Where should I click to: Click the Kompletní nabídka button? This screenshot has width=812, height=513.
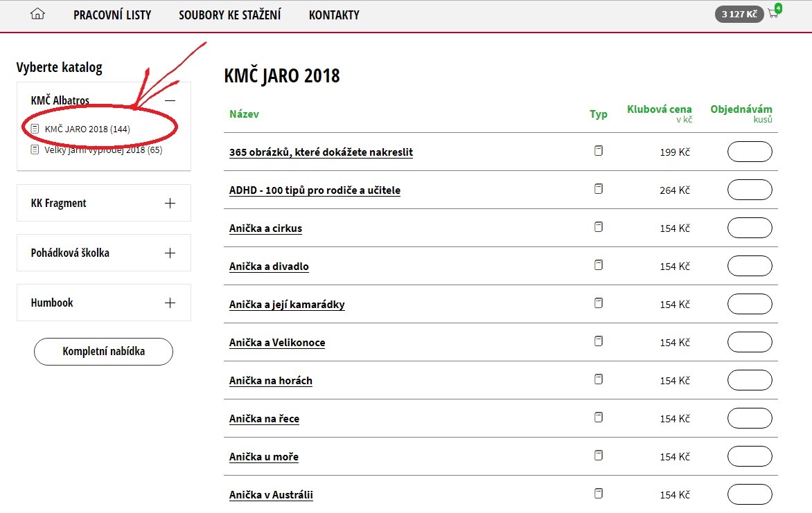103,352
